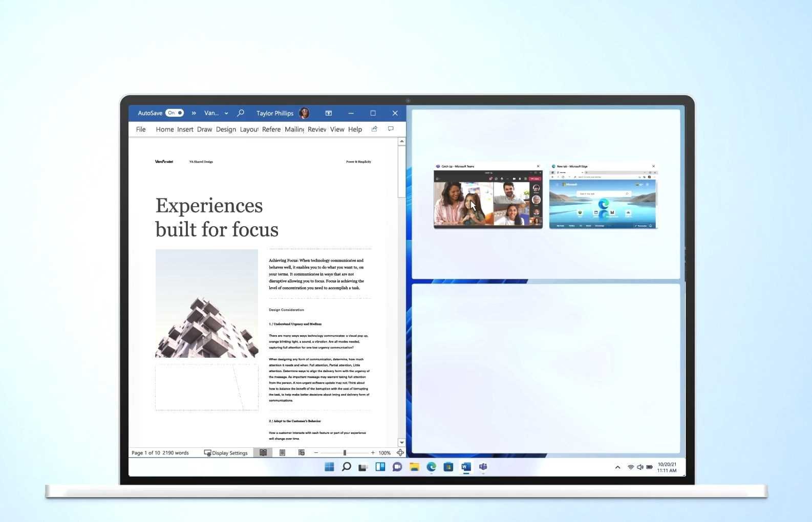The image size is (812, 522).
Task: Switch to the Design ribbon tab
Action: click(226, 129)
